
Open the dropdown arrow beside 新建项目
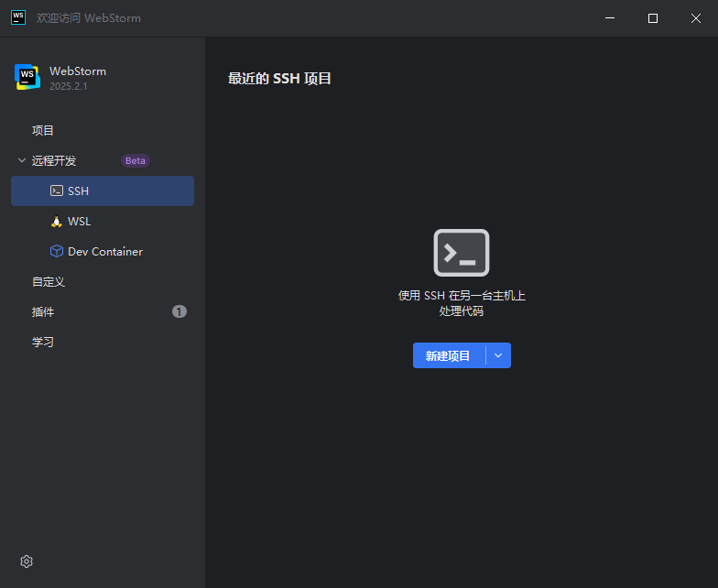click(498, 355)
